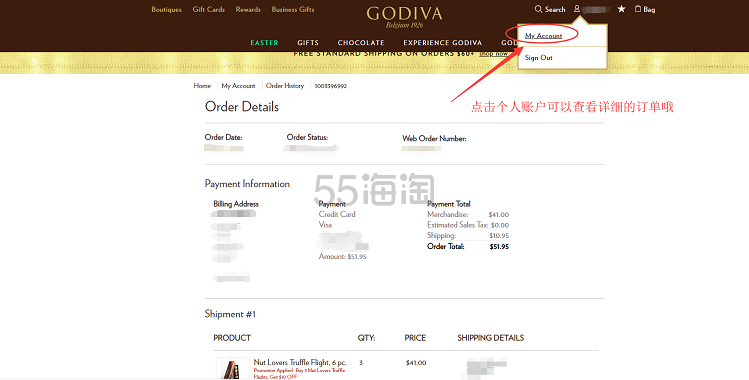Open the shopping Bag icon
This screenshot has height=380, width=749.
[x=638, y=9]
